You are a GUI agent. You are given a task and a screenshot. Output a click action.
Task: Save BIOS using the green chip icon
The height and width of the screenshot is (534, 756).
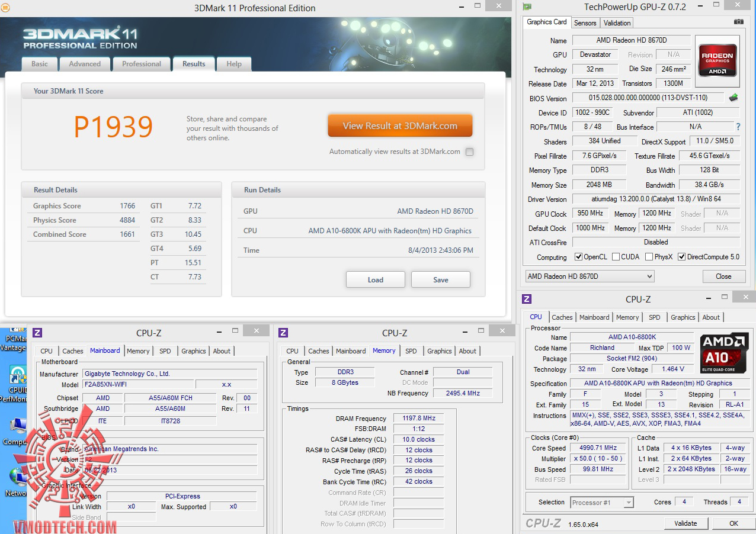[x=733, y=98]
